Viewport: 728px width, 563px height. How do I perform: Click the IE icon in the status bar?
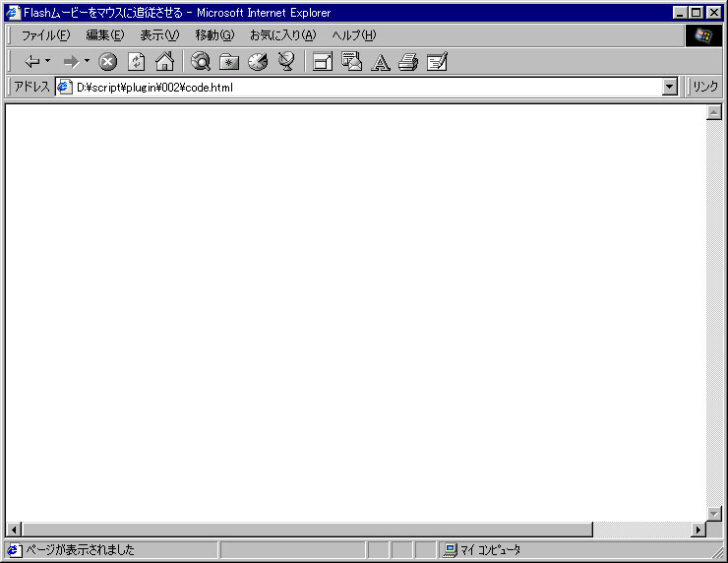click(14, 550)
